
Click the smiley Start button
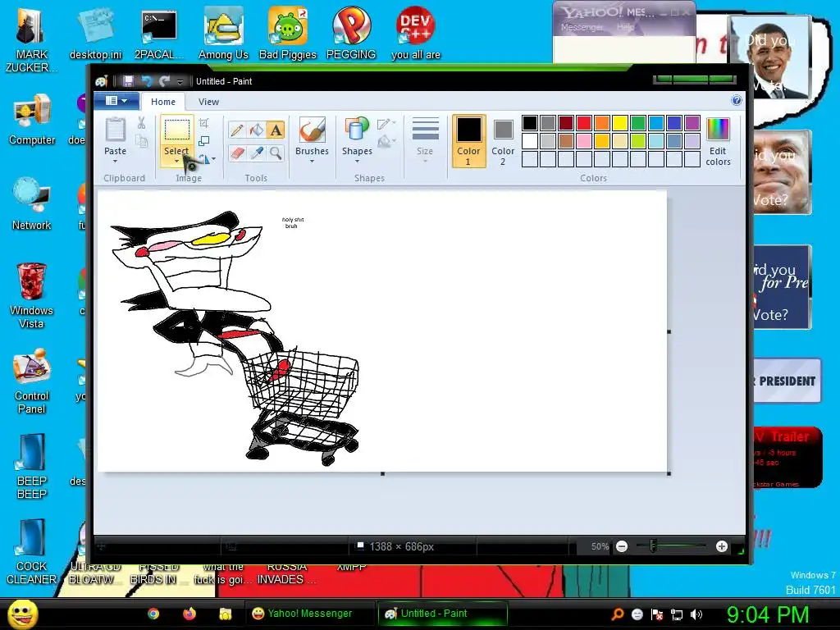pyautogui.click(x=22, y=614)
